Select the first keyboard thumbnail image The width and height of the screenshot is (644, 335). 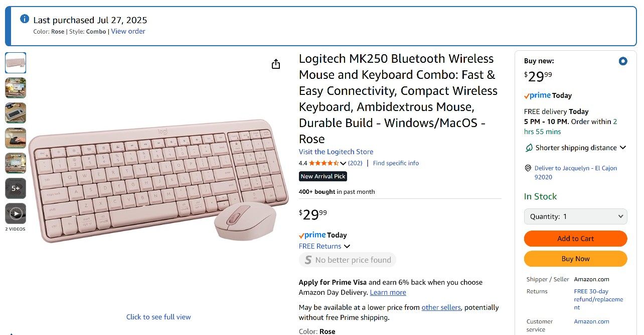16,63
